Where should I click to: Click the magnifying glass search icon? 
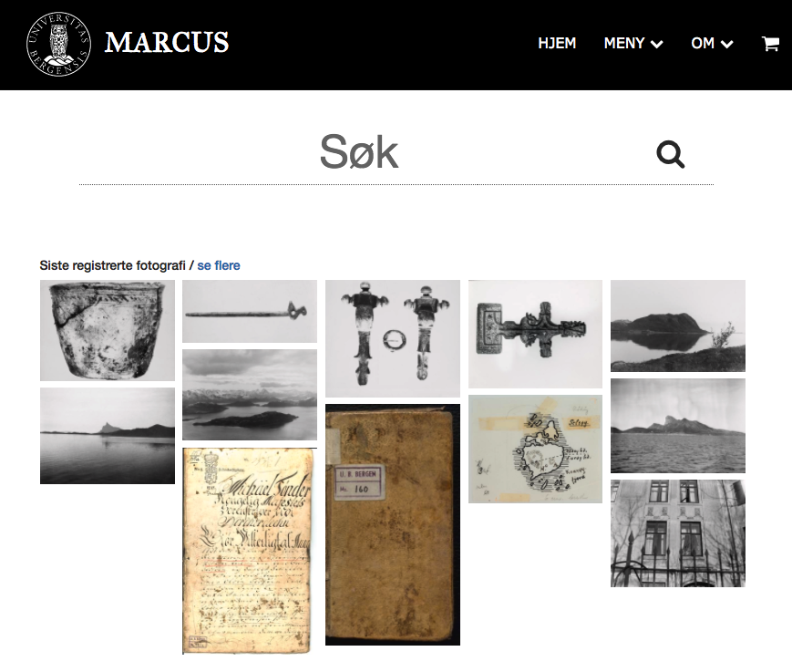pyautogui.click(x=670, y=154)
